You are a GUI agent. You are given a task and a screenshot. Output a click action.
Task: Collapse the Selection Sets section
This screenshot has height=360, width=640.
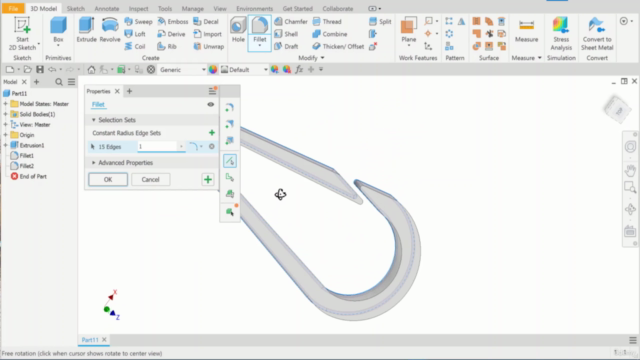tap(93, 120)
